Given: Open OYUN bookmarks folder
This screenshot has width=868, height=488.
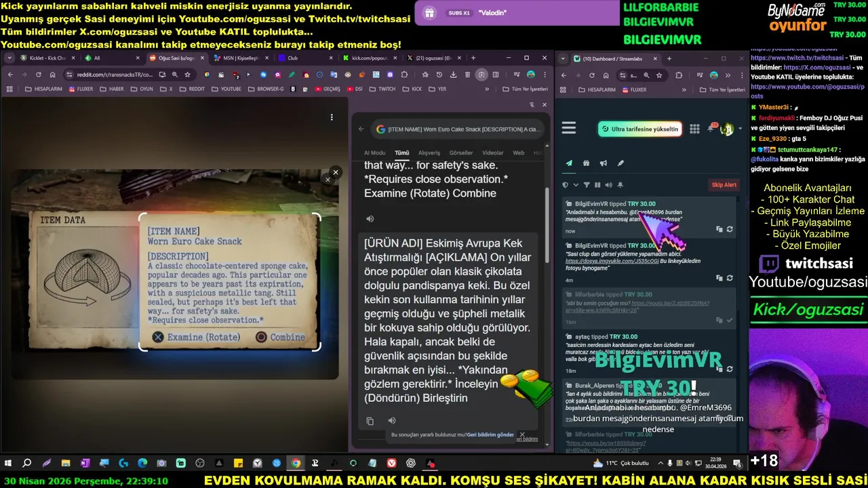Looking at the screenshot, I should click(142, 89).
